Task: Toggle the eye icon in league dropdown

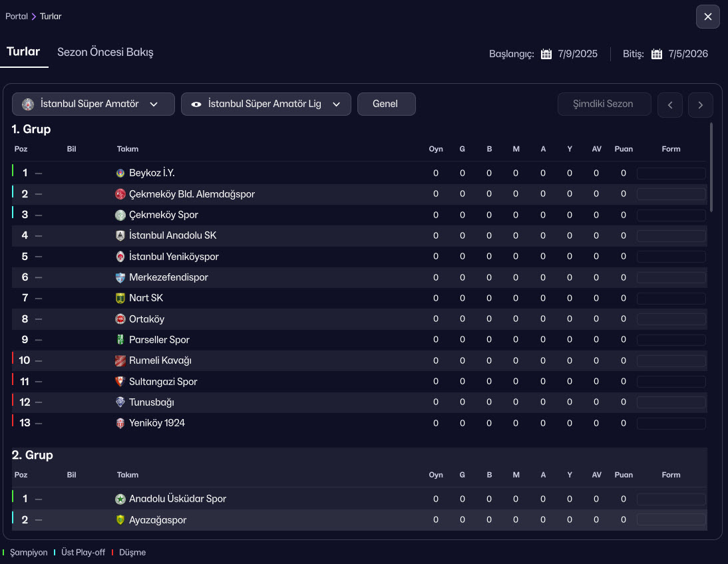Action: [196, 104]
